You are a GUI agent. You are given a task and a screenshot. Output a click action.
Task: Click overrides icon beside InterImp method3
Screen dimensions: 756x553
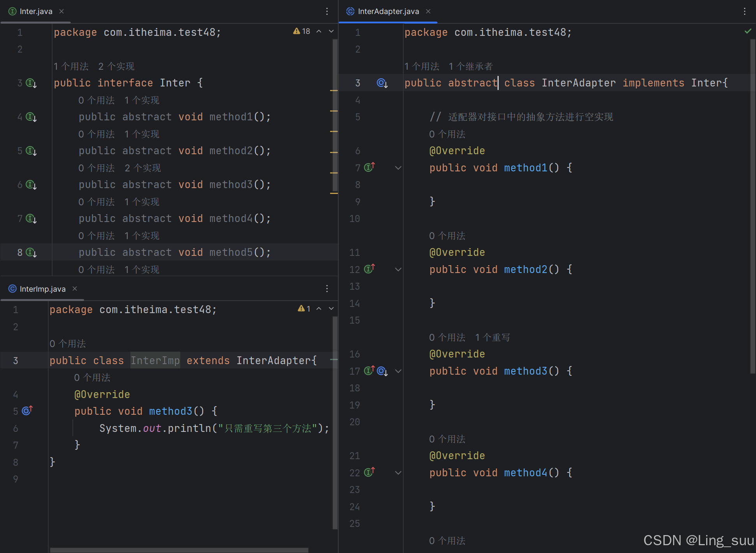click(x=27, y=411)
